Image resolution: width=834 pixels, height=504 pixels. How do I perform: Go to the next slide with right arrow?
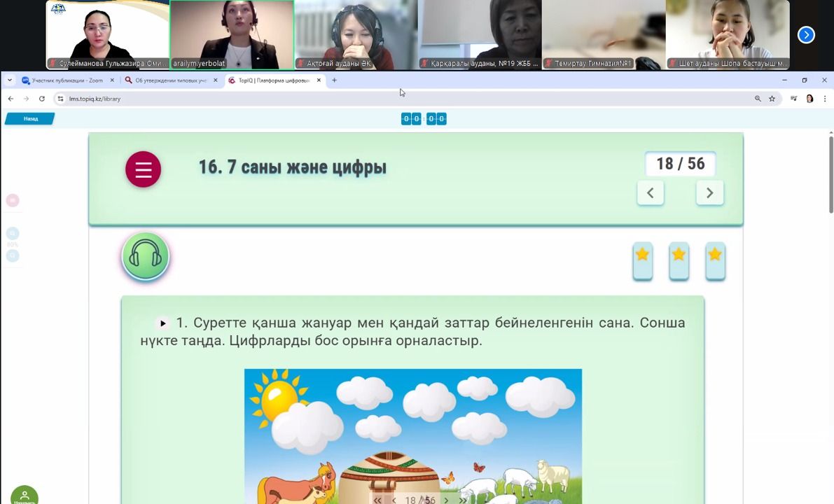coord(709,192)
